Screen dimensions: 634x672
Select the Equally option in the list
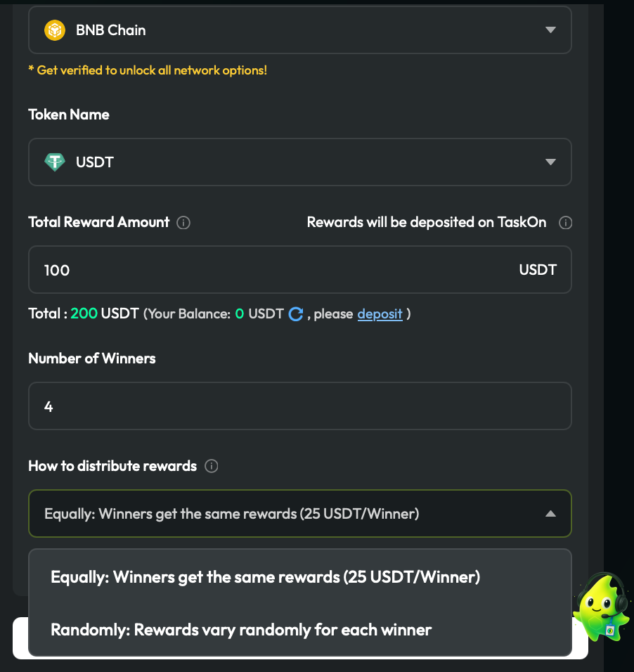(x=265, y=577)
